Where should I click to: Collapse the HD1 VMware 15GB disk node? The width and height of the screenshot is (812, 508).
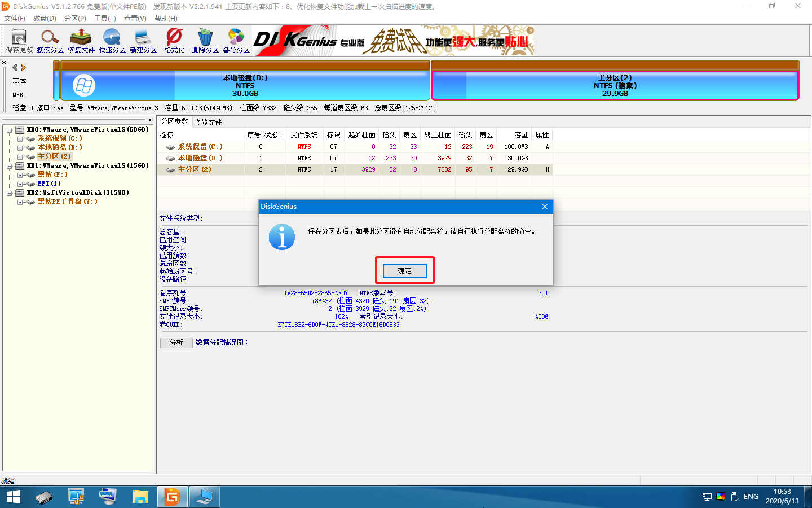coord(10,166)
